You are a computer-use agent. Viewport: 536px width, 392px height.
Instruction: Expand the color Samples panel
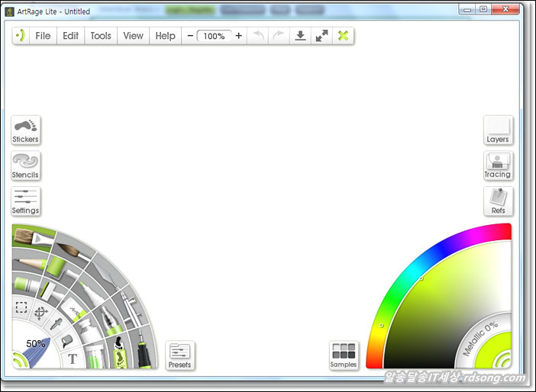tap(344, 355)
